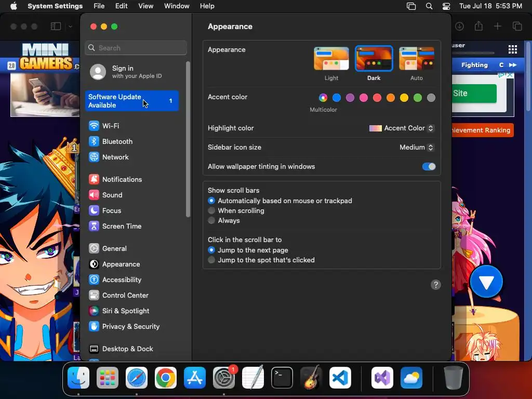This screenshot has height=399, width=532.
Task: Open the Weather app from the Dock
Action: [411, 378]
